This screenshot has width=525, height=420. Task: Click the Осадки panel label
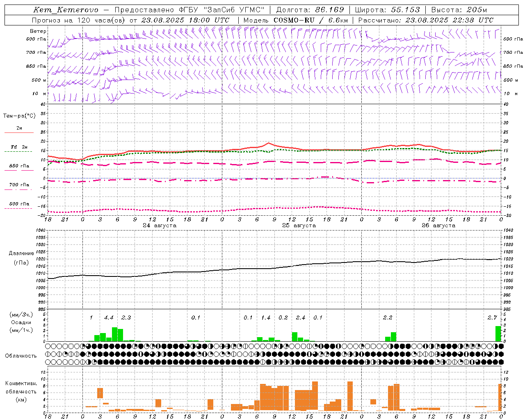coord(21,322)
